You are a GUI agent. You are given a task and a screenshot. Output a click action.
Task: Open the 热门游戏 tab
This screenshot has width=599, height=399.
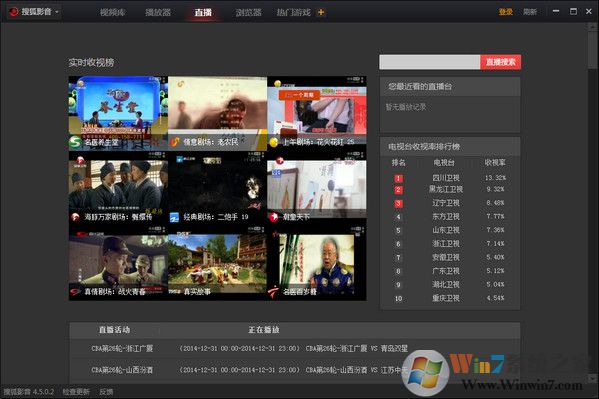point(293,12)
